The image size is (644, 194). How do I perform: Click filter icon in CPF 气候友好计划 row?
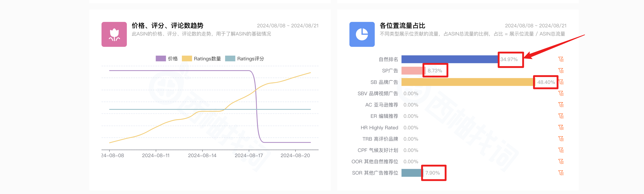(561, 150)
